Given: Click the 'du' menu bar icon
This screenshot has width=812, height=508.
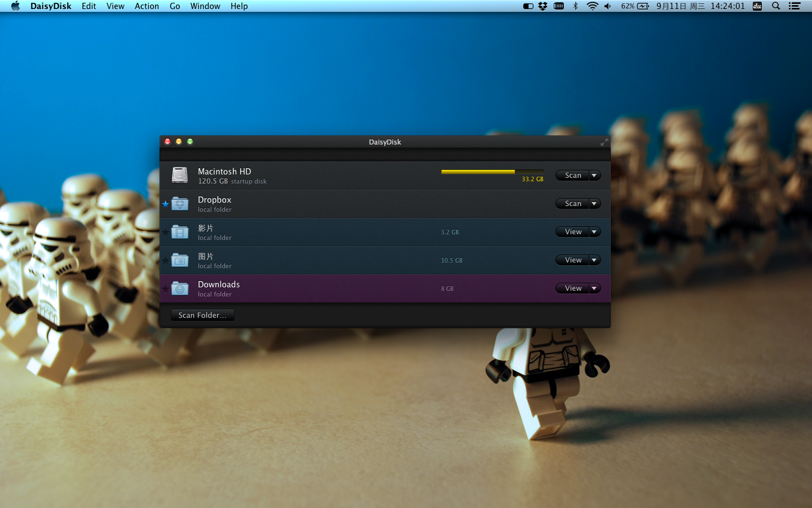Looking at the screenshot, I should [x=757, y=6].
